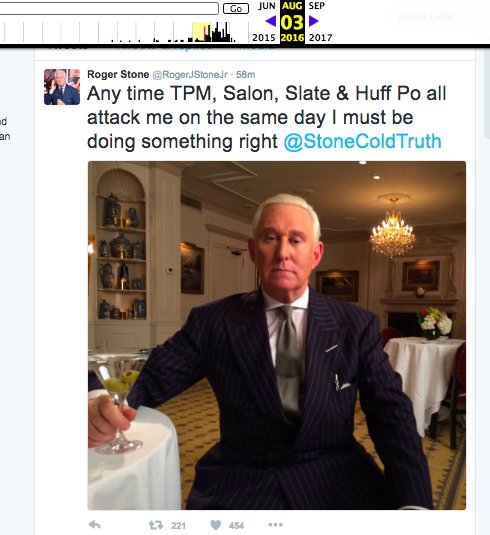Jump to the SEP capture month
Screen dimensions: 490x535
coord(317,6)
